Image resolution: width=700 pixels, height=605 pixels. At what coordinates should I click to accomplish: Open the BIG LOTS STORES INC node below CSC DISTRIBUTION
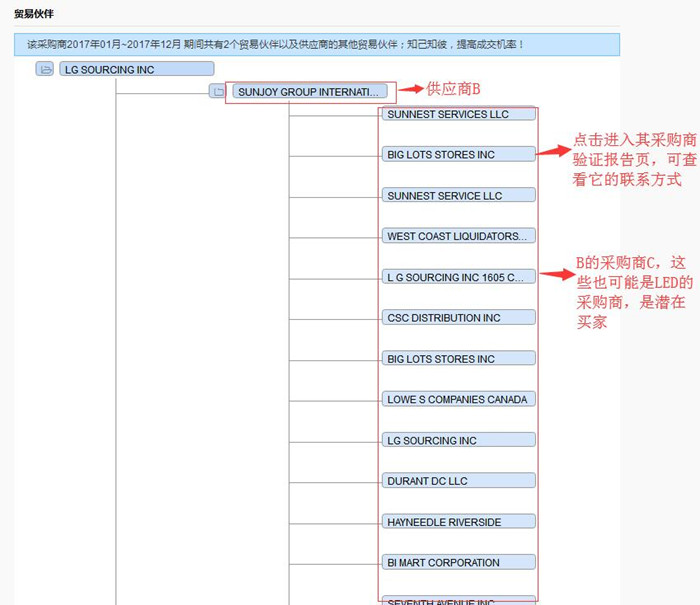point(459,359)
